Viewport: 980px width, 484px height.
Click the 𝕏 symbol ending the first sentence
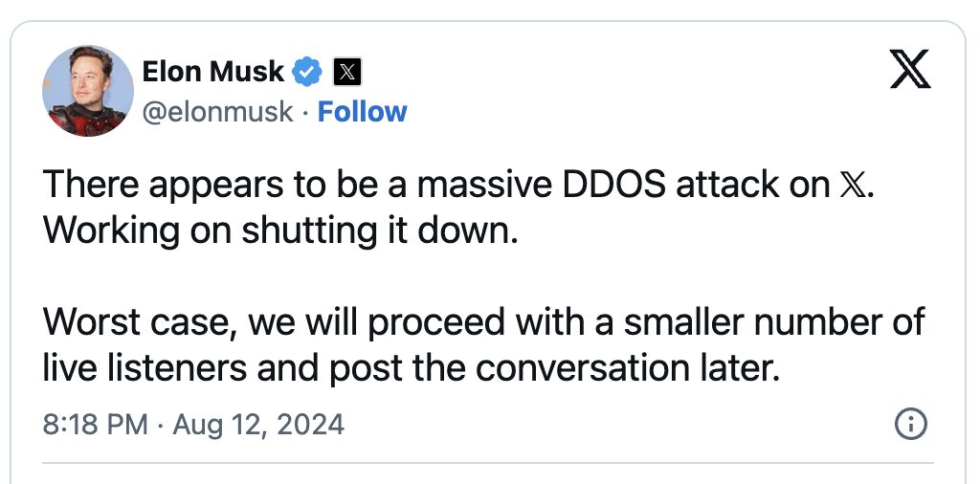coord(853,185)
